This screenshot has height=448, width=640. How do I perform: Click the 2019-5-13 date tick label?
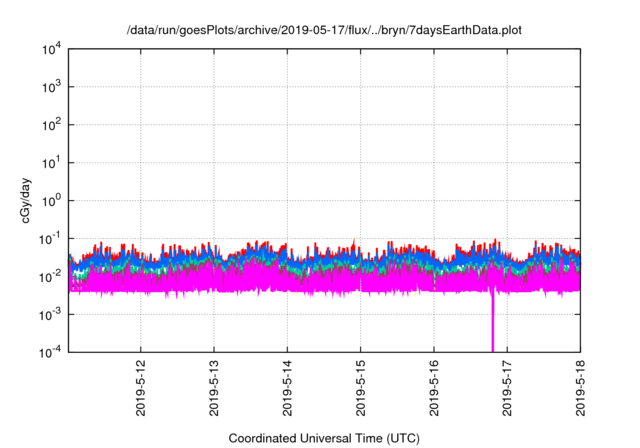[214, 388]
